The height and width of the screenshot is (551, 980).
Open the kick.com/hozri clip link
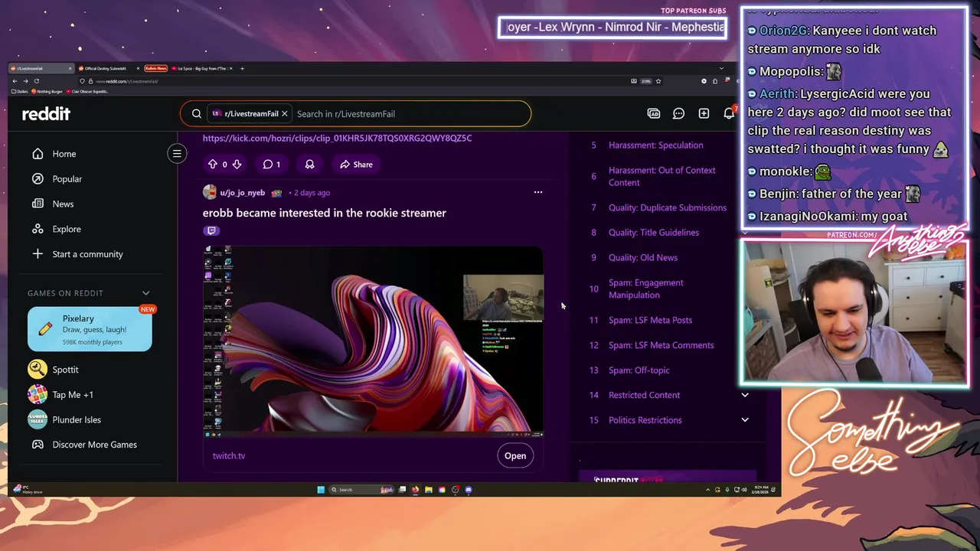click(337, 139)
